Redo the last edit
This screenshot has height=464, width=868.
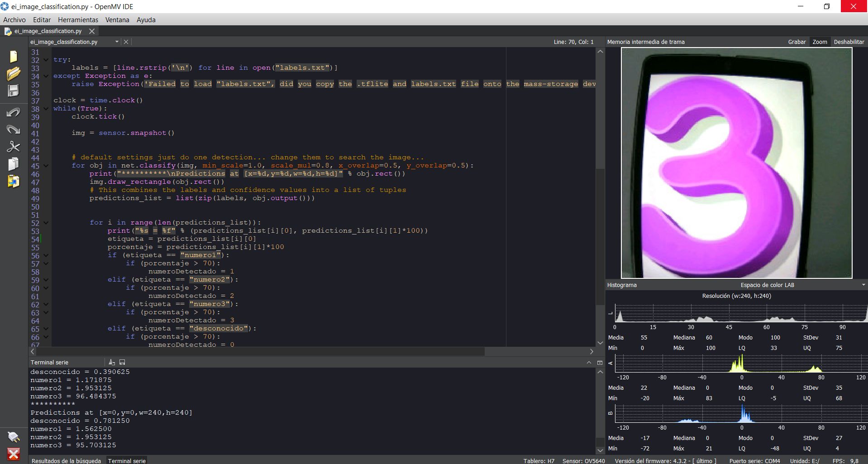point(14,129)
